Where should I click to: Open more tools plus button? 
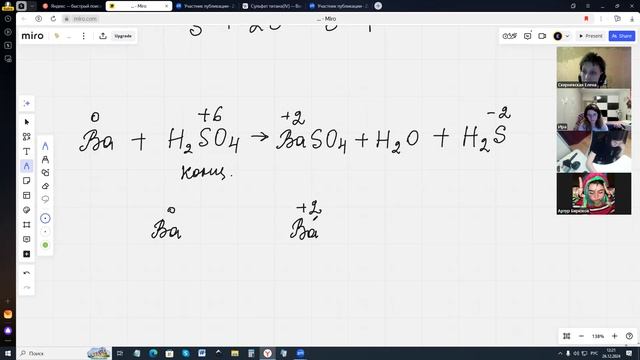(27, 254)
